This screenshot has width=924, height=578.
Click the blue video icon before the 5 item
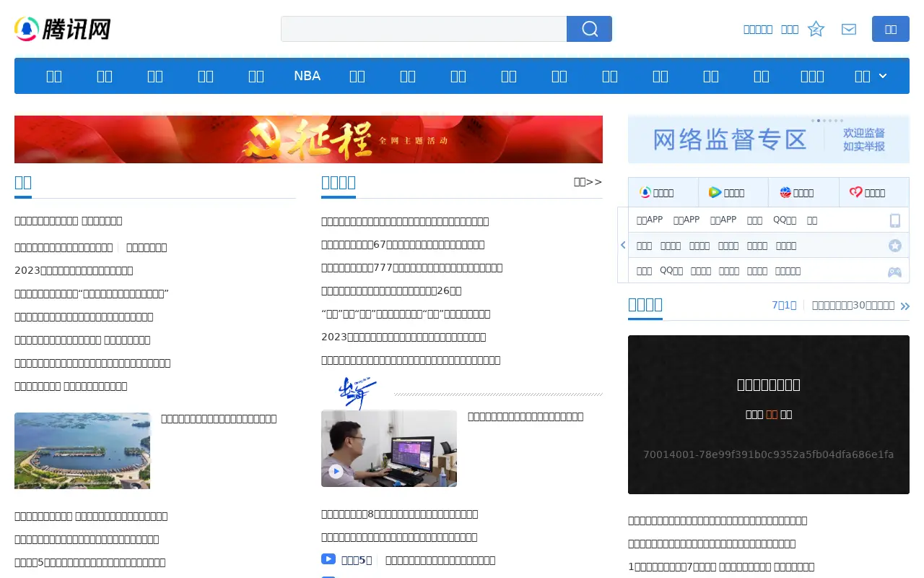click(x=328, y=559)
